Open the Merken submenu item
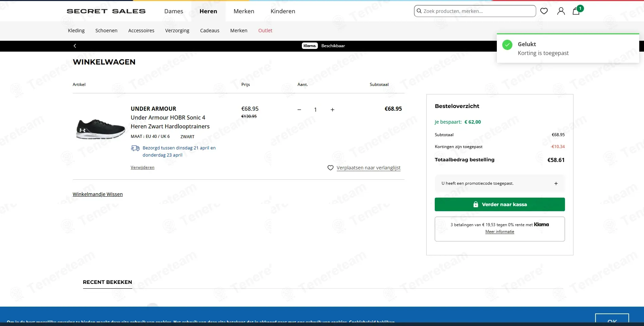Image resolution: width=644 pixels, height=326 pixels. pyautogui.click(x=239, y=31)
